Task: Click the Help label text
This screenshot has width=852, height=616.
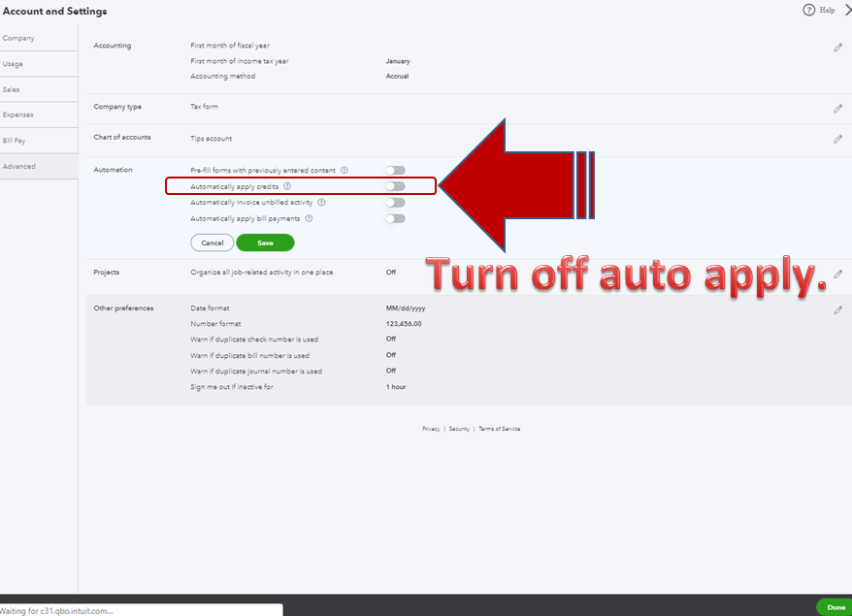Action: (827, 10)
